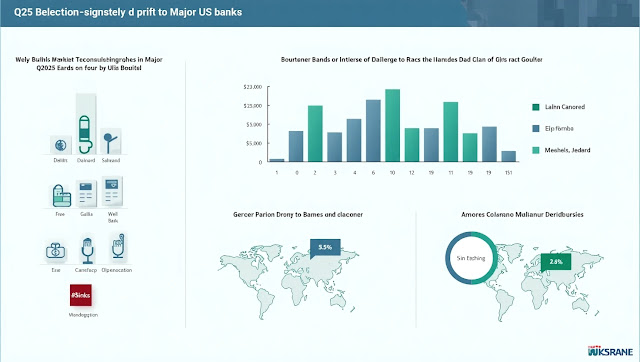
Task: Click the cash banknote icon labeled Exe
Action: pyautogui.click(x=56, y=251)
